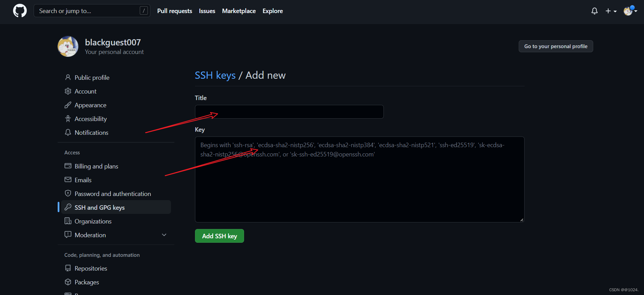Click the Emails envelope icon

(68, 180)
